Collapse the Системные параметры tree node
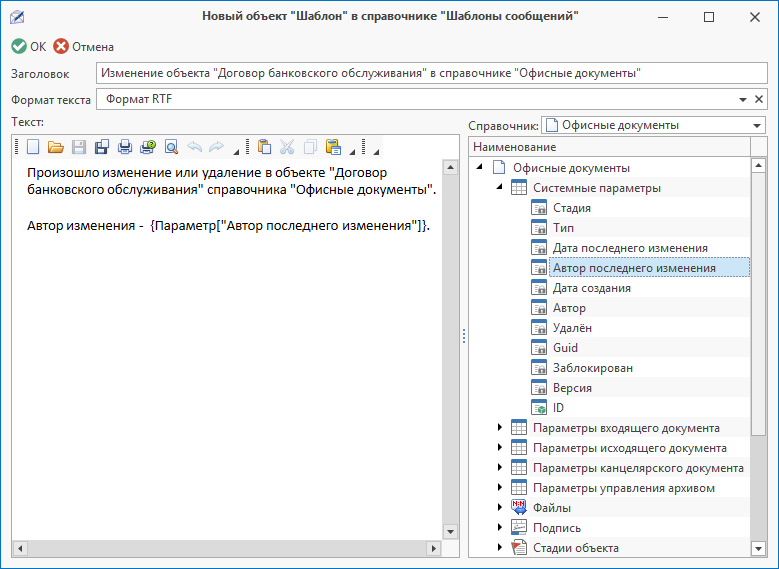 [x=500, y=188]
